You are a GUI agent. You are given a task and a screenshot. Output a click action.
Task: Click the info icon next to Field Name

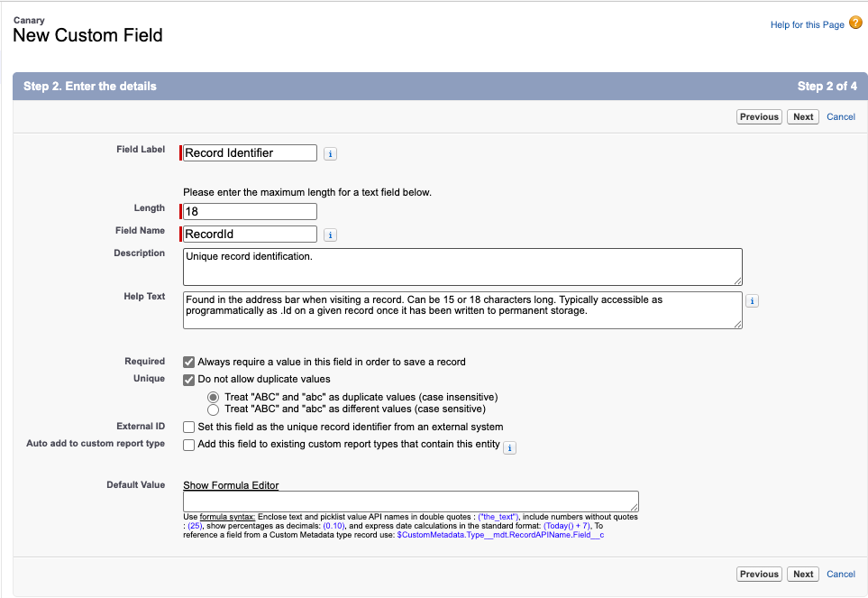coord(330,235)
